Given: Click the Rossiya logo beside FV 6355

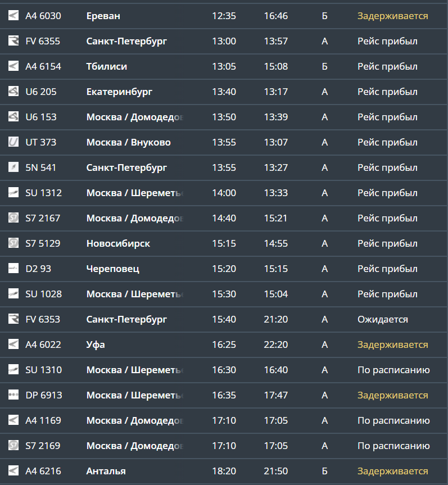Looking at the screenshot, I should coord(13,40).
